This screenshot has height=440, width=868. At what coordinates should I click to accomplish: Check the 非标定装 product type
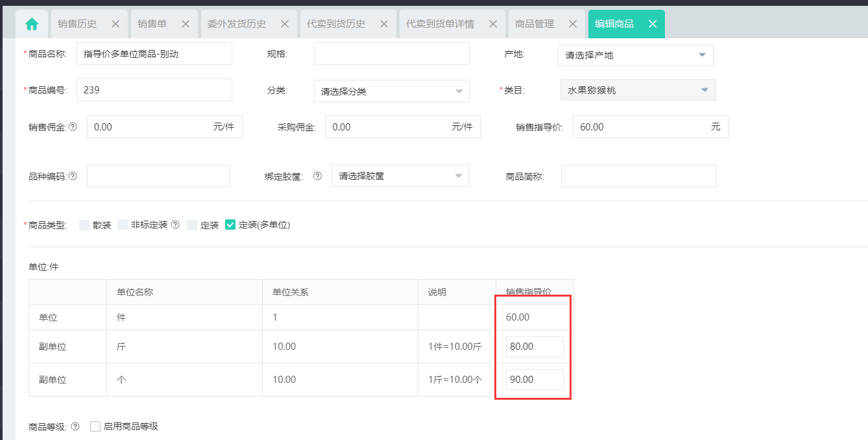coord(123,225)
